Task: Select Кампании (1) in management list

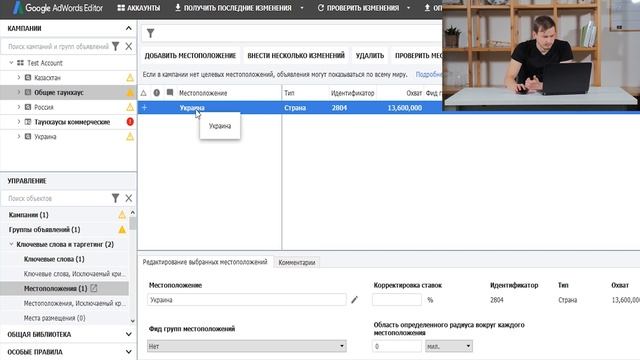Action: [29, 215]
